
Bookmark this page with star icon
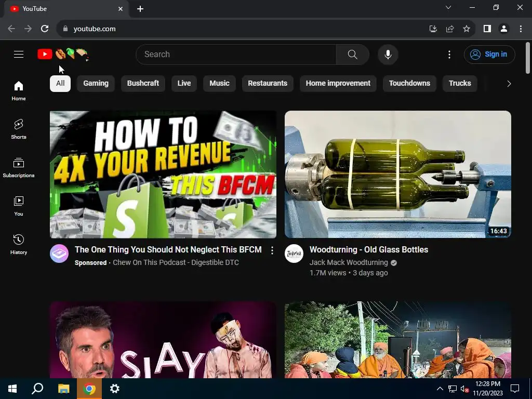[467, 29]
